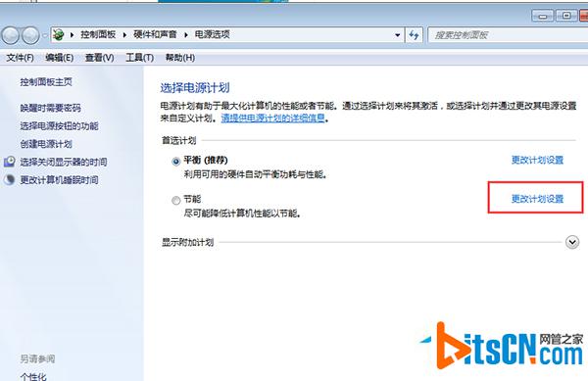
Task: Open breadcrumb arrow before 控制面板
Action: coord(72,35)
